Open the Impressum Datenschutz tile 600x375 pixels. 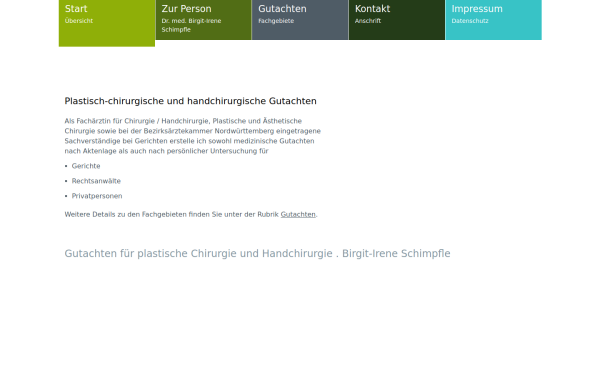[x=494, y=20]
